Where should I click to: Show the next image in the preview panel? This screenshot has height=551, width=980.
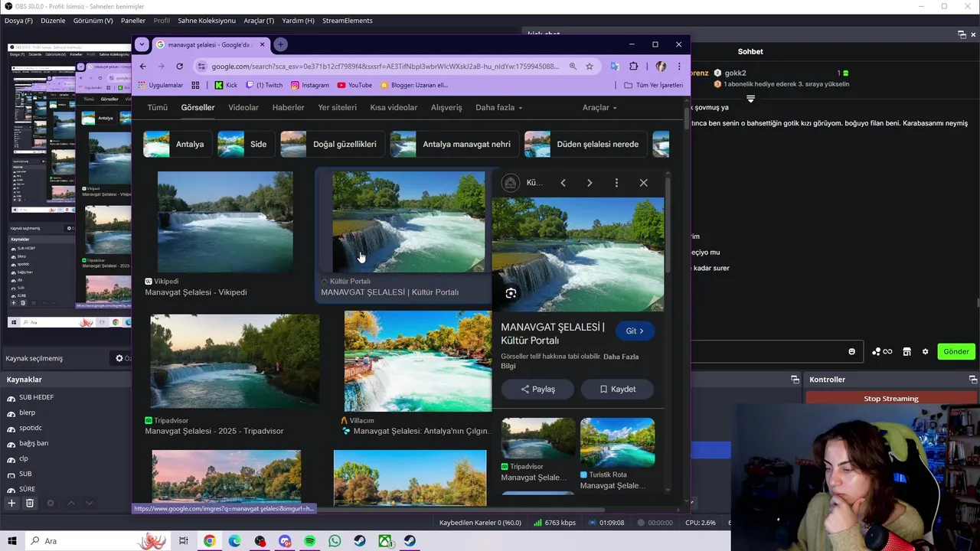590,183
